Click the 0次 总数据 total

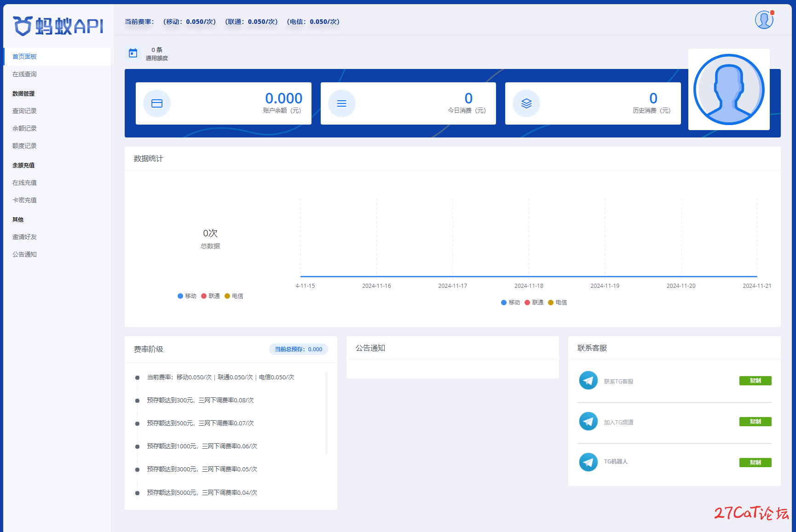(210, 233)
